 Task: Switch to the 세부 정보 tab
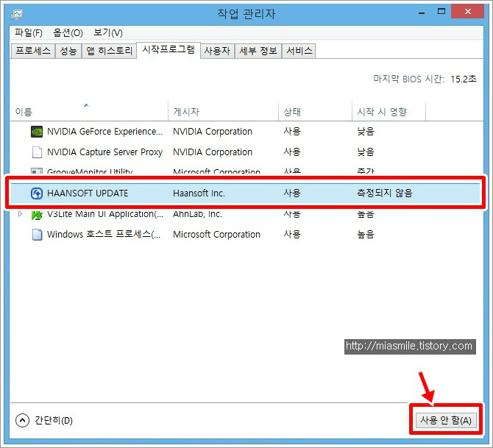click(258, 51)
